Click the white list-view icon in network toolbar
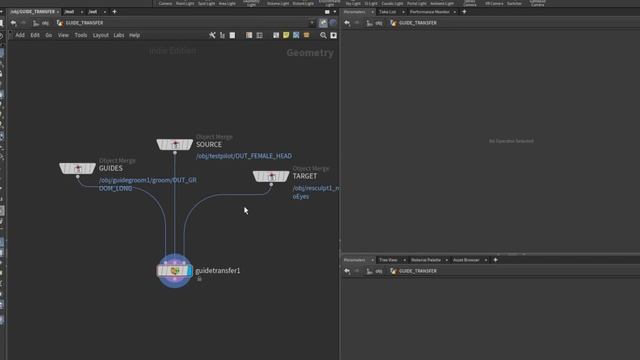The image size is (640, 360). (x=232, y=36)
